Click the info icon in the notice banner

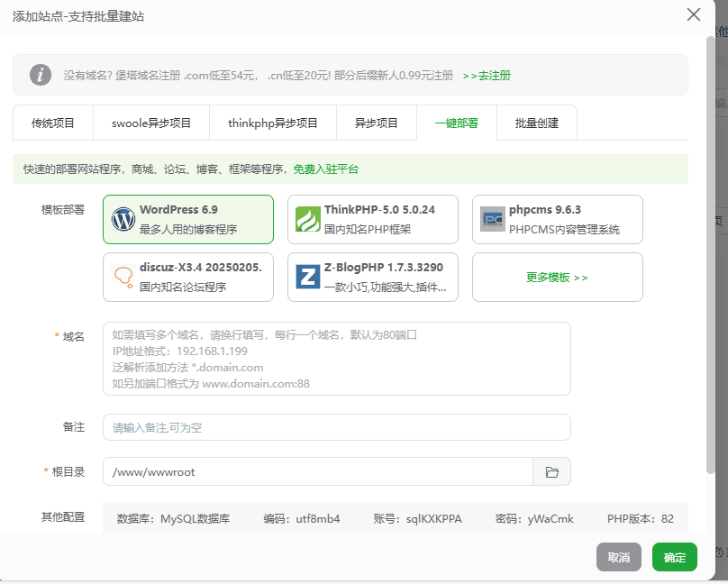tap(41, 75)
